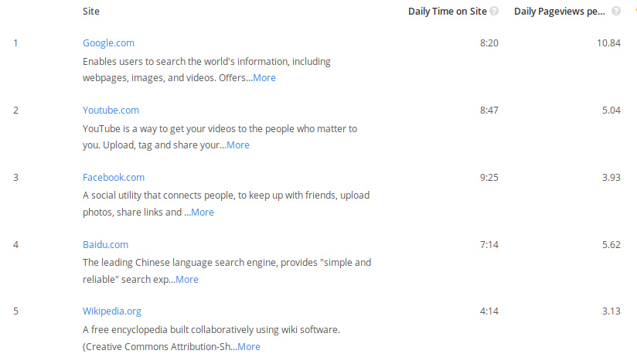Viewport: 637px width, 364px height.
Task: Click the Daily Pageviews help question-mark icon
Action: coord(616,12)
